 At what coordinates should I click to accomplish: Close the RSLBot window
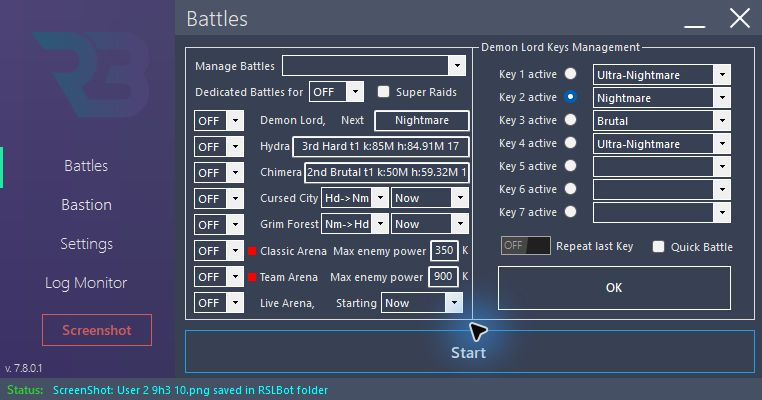click(740, 18)
